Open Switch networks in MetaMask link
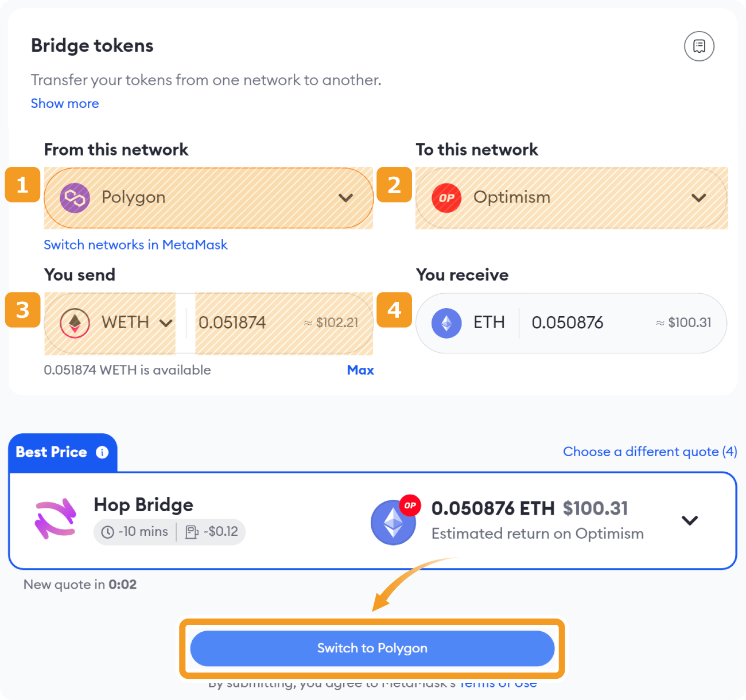 135,245
